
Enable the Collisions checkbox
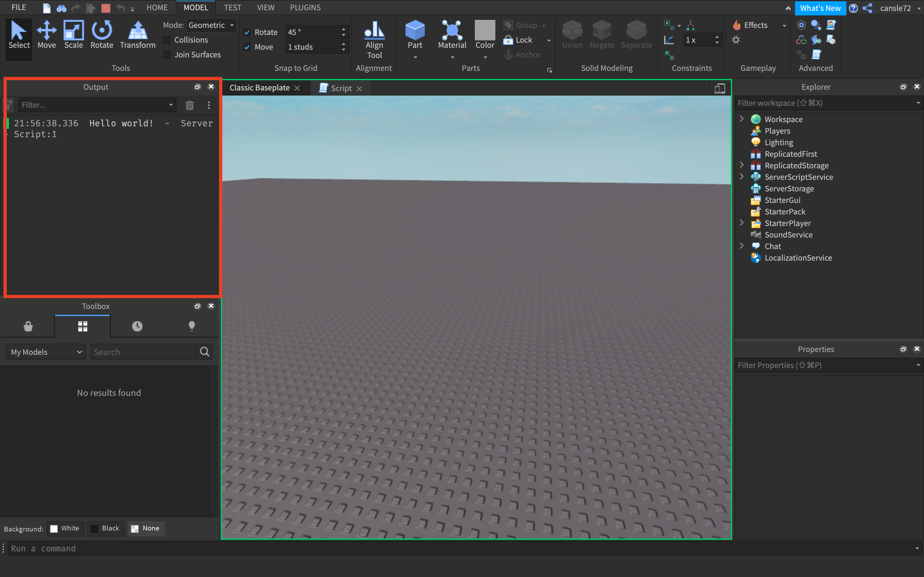point(167,40)
